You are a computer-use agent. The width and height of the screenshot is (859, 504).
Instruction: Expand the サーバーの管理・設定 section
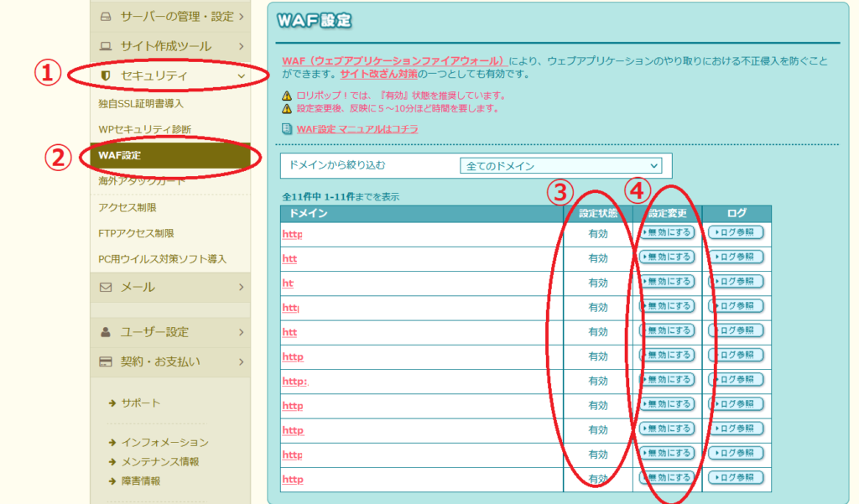tap(242, 16)
